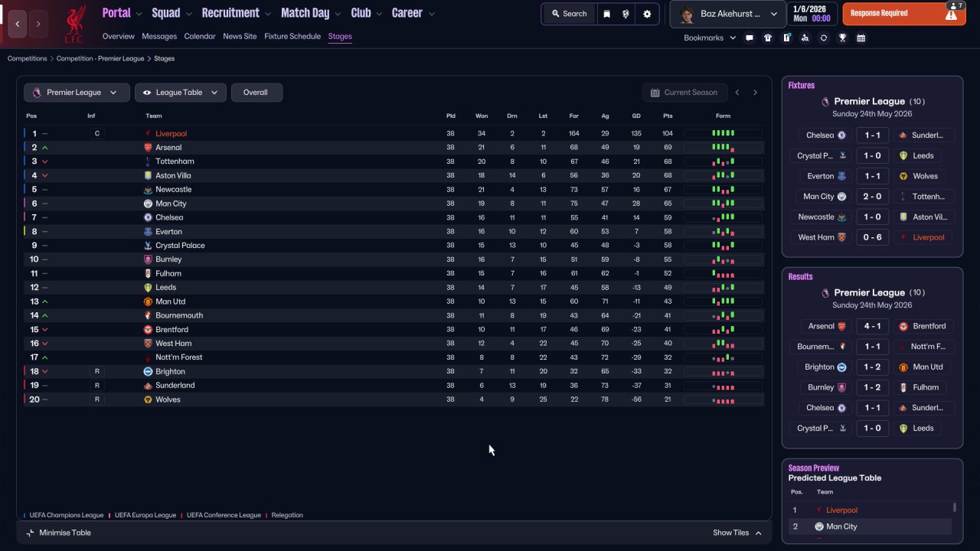Open the Match Day menu
The width and height of the screenshot is (980, 551).
[x=311, y=13]
